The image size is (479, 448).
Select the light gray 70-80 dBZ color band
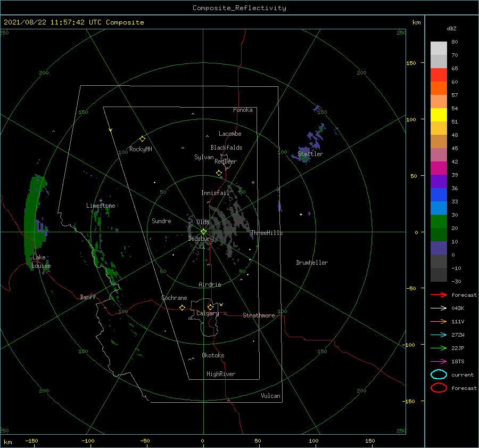tap(439, 48)
